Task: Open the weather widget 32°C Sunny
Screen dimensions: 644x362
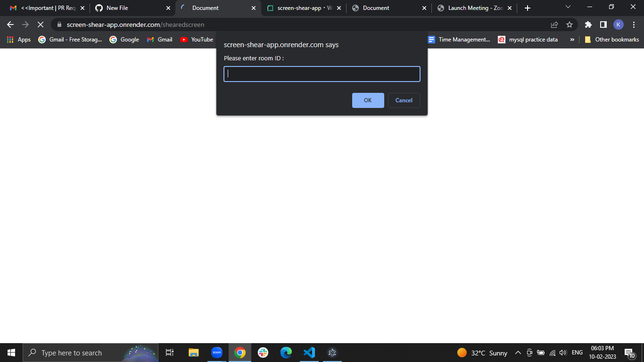Action: 482,353
